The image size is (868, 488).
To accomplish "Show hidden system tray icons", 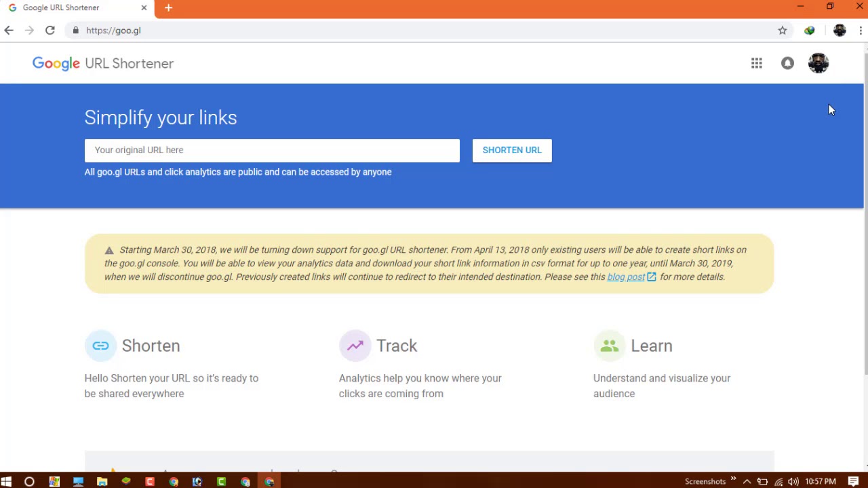I will click(x=747, y=482).
